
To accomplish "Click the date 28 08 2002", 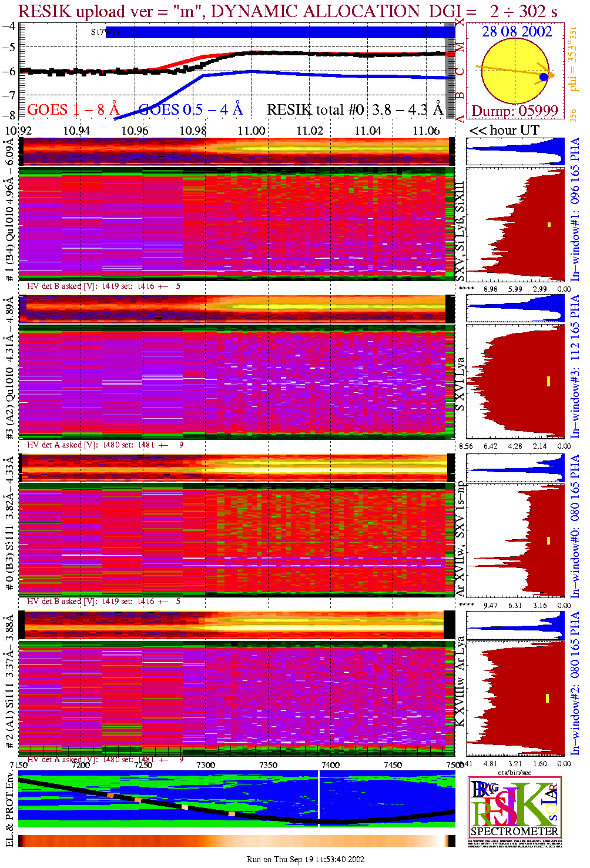I will 517,32.
